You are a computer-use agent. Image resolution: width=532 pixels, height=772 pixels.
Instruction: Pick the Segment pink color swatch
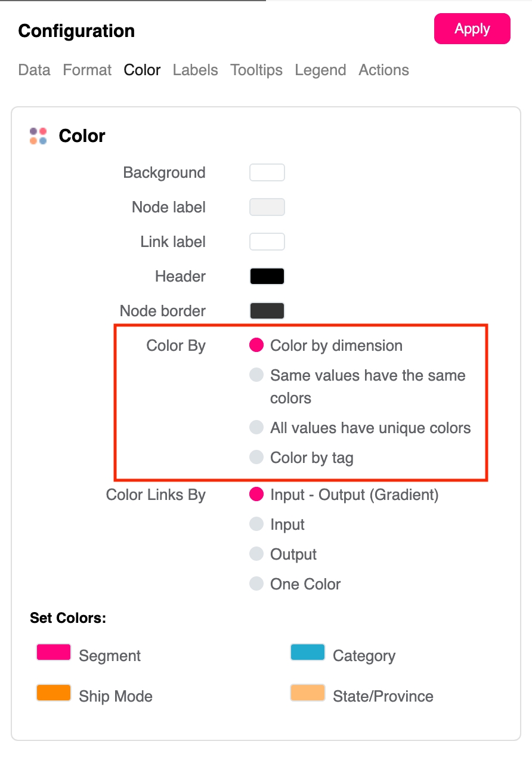(54, 652)
